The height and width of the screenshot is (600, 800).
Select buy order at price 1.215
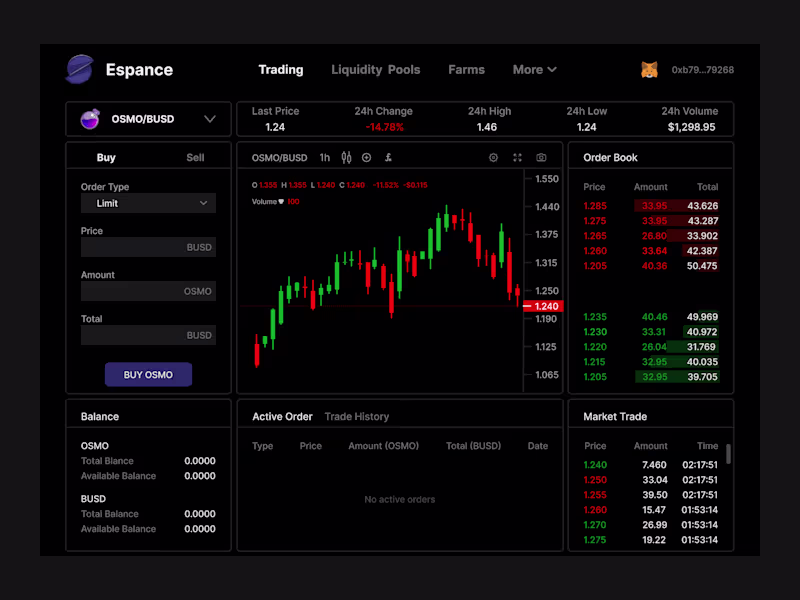(651, 362)
